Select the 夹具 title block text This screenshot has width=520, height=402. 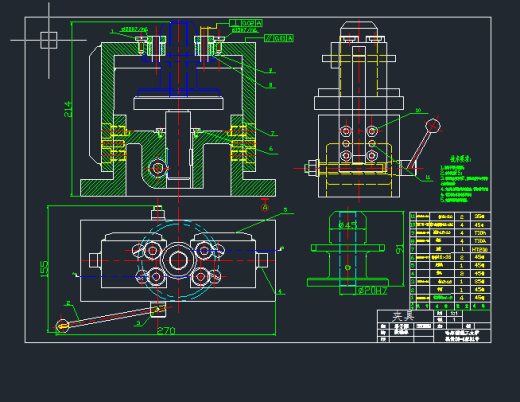click(x=403, y=316)
